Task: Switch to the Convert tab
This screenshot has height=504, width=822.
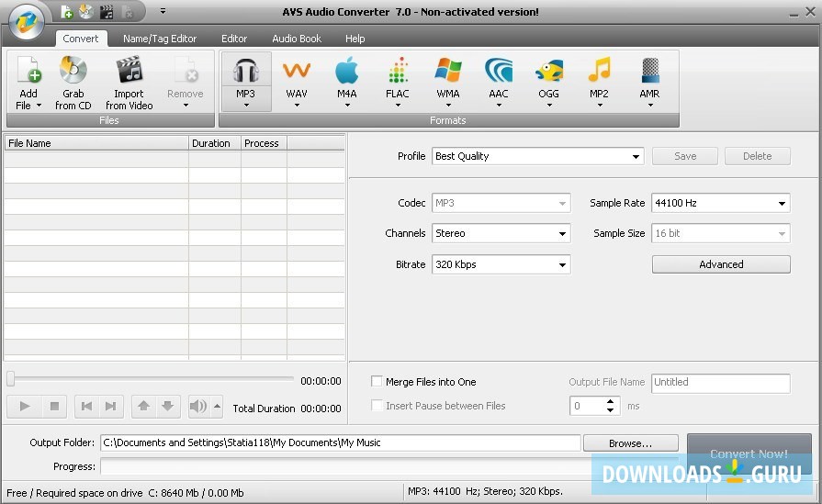Action: coord(80,39)
